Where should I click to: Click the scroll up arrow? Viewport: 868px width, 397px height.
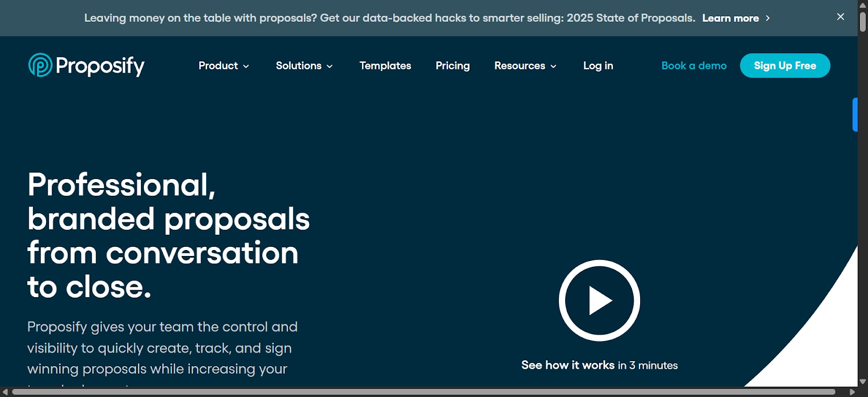pyautogui.click(x=863, y=5)
